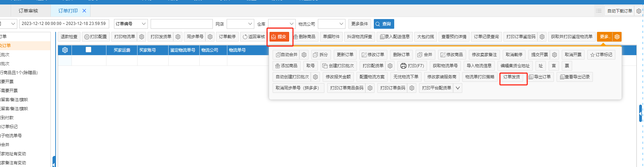The height and width of the screenshot is (167, 644).
Task: Open settings gear beside 打印物流单
Action: tap(142, 37)
